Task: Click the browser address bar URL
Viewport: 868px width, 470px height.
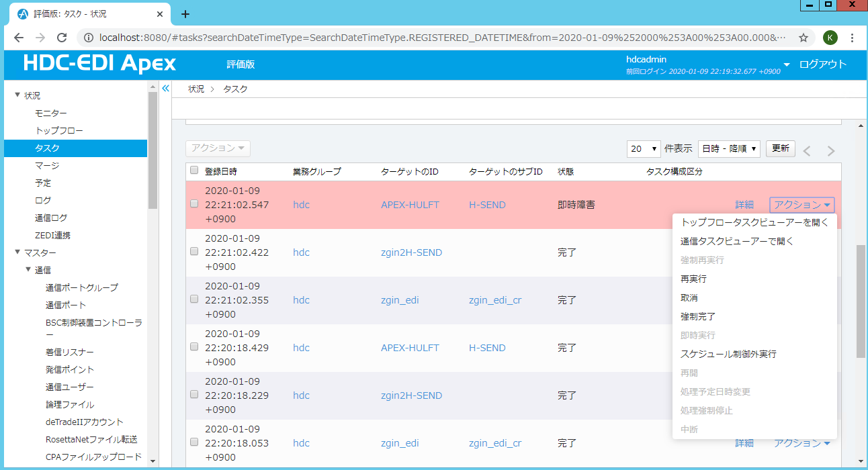Action: (442, 38)
